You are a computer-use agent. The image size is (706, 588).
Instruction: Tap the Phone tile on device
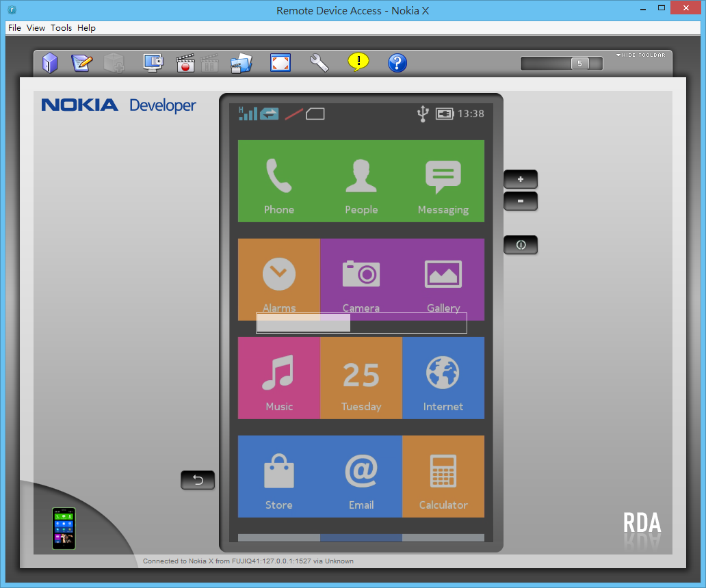[279, 181]
